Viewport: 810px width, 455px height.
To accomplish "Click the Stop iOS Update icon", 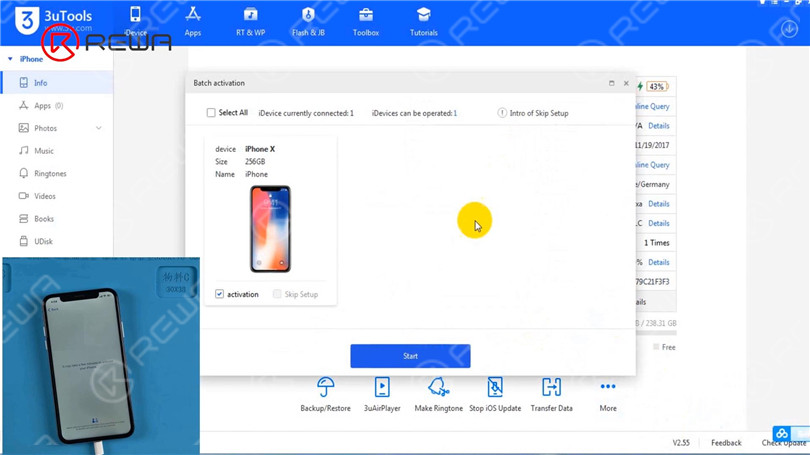I will point(495,388).
